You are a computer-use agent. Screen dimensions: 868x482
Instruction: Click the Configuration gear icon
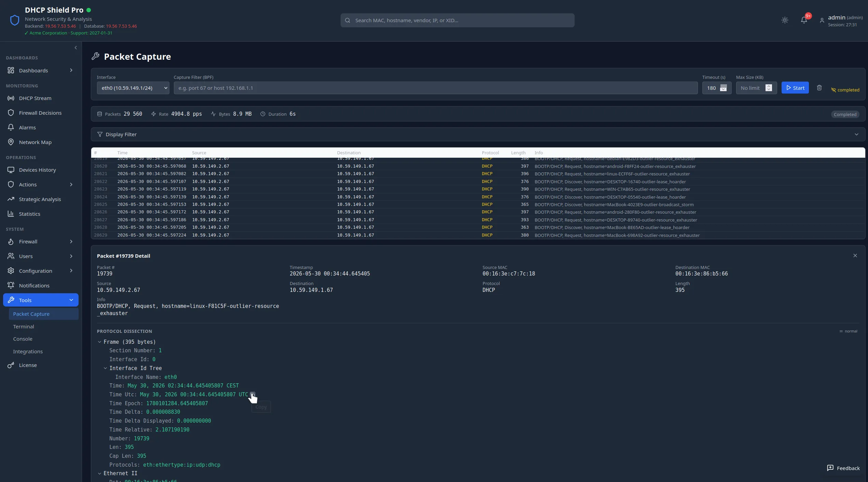click(x=11, y=271)
